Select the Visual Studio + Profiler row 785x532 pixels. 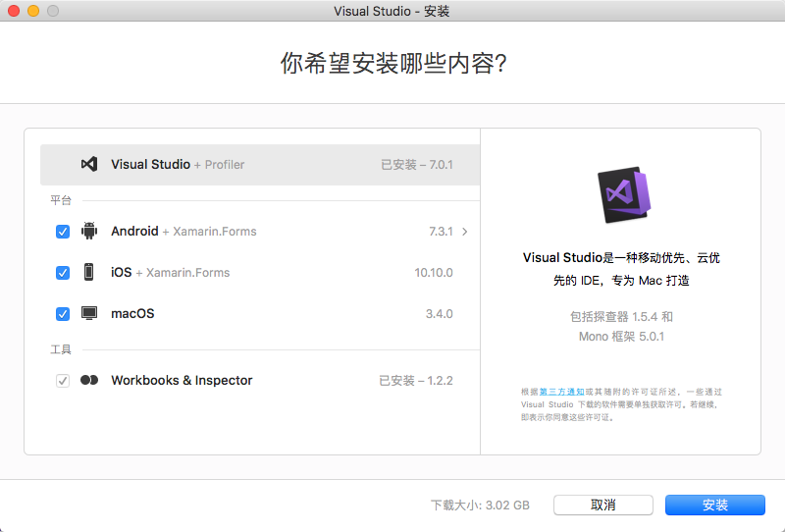[x=260, y=165]
